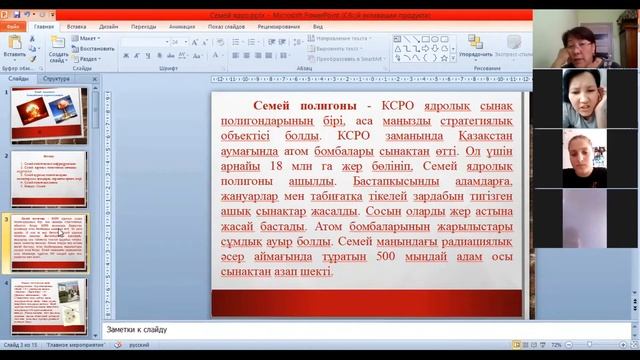Click the Undo arrow icon
This screenshot has width=640, height=360.
pos(27,14)
